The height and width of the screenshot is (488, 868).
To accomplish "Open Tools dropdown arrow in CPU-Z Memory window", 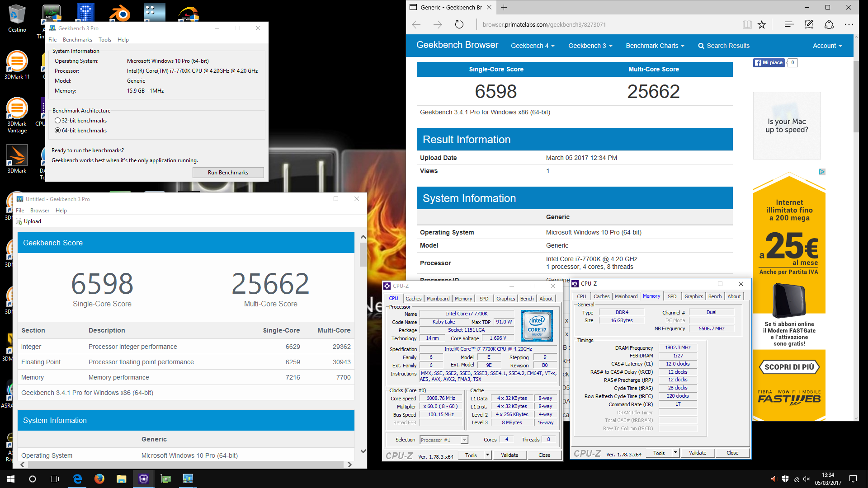I will tap(675, 453).
